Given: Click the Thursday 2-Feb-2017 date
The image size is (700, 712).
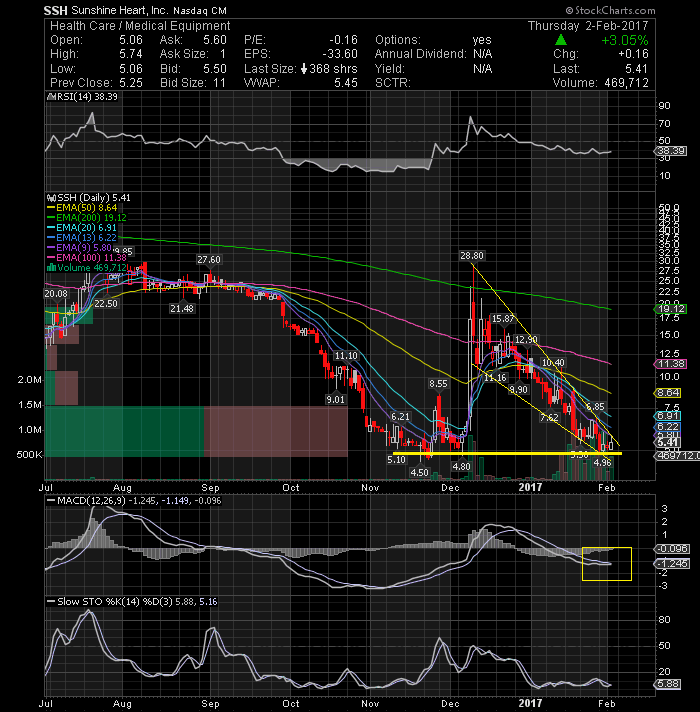Looking at the screenshot, I should pyautogui.click(x=588, y=26).
